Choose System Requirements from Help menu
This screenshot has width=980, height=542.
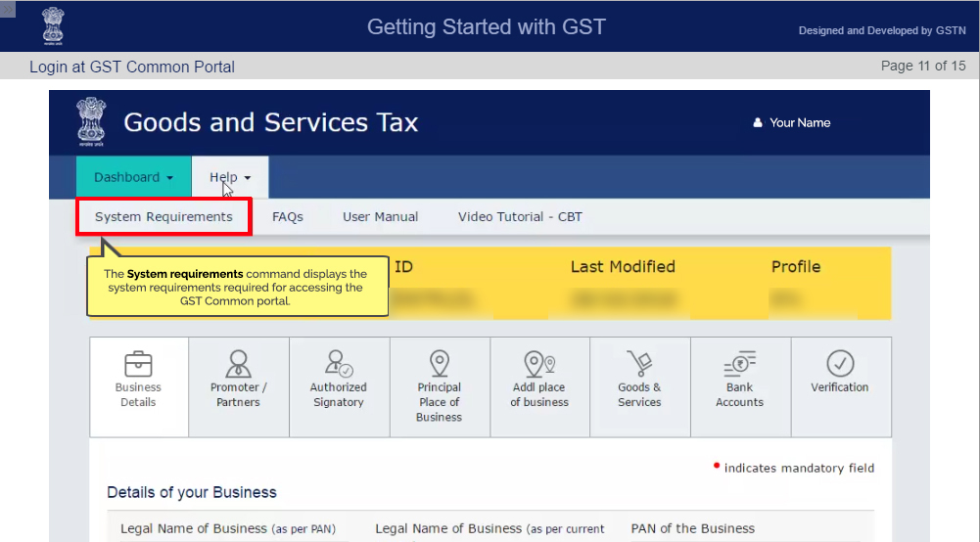click(x=163, y=216)
